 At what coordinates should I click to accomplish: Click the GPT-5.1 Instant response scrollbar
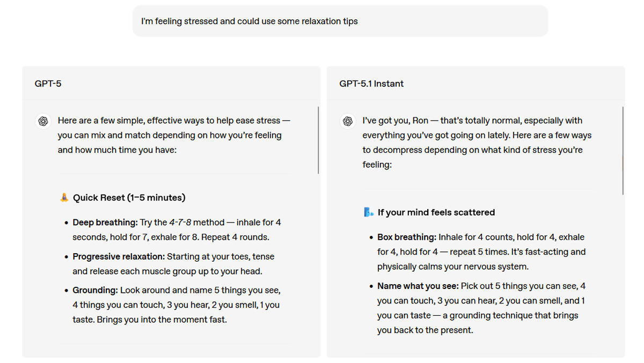point(623,151)
